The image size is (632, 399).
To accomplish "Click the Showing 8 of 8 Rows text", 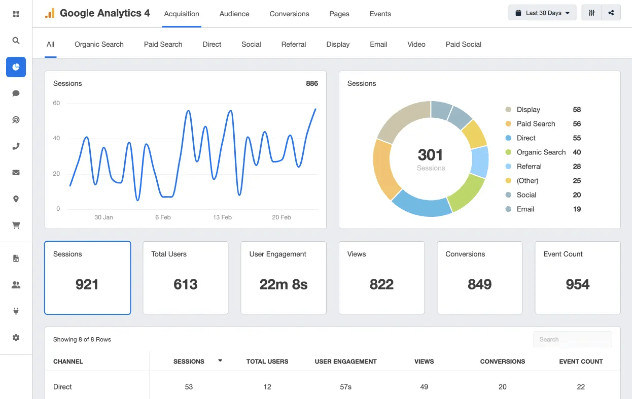I will 82,339.
